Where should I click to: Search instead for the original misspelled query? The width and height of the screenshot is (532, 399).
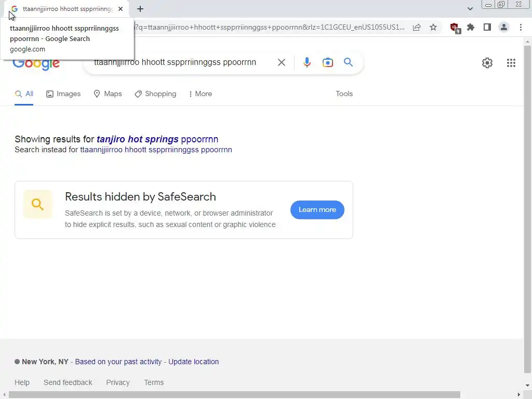[x=156, y=150]
